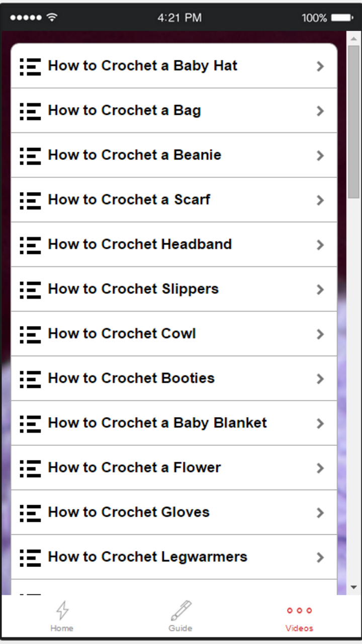
Task: Expand the Baby Blanket row chevron
Action: [320, 424]
